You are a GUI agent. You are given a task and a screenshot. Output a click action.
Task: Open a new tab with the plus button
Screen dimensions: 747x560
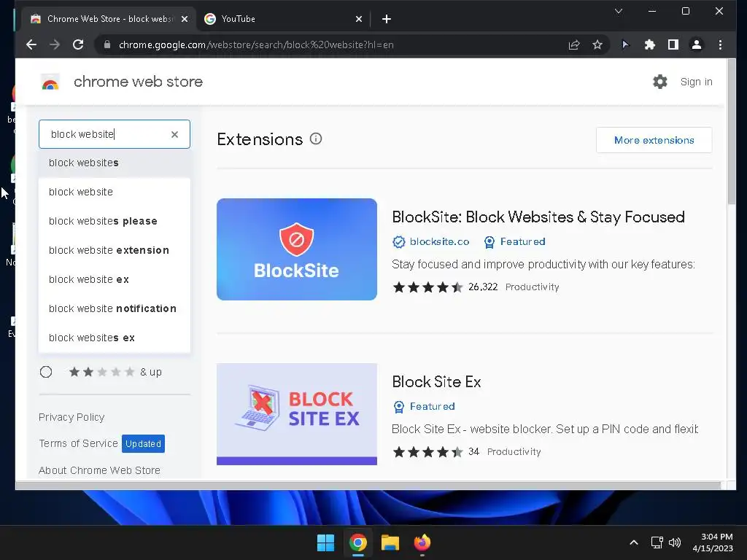[x=387, y=19]
